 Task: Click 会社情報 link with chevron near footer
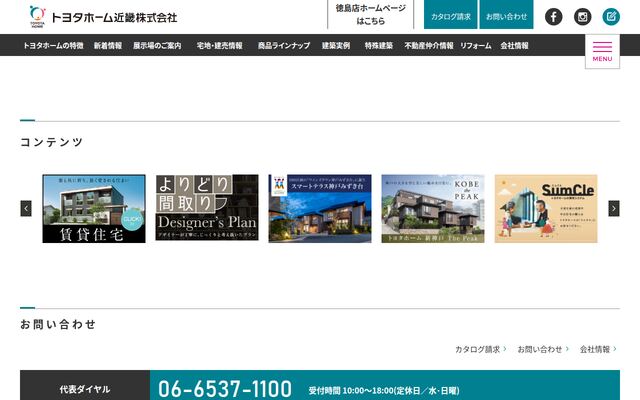click(x=598, y=349)
